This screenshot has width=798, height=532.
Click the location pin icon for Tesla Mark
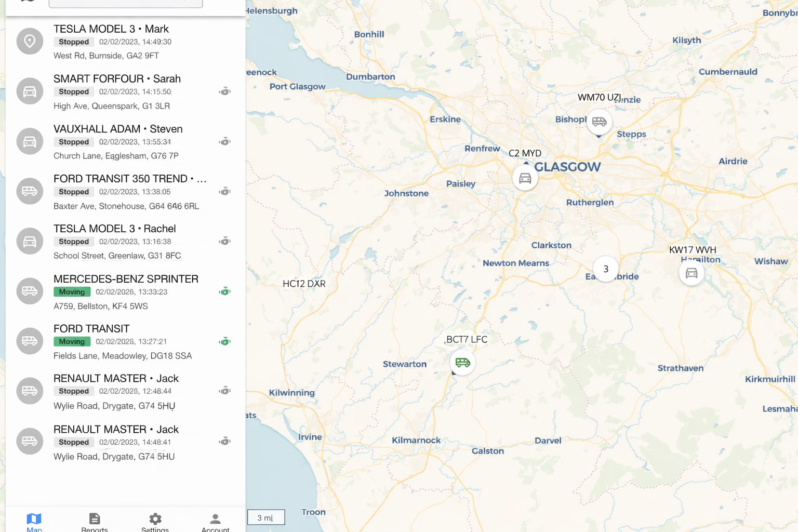(x=30, y=41)
